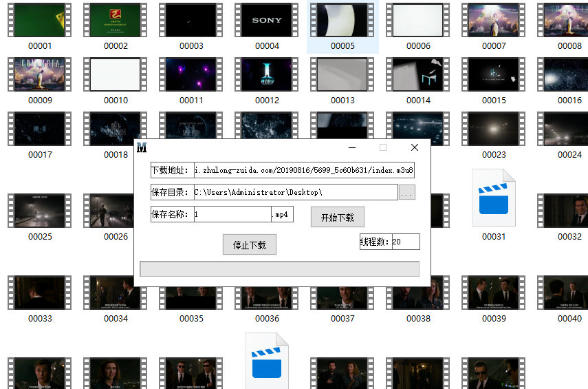Image resolution: width=588 pixels, height=389 pixels.
Task: Click the 保存名称 filename input field
Action: click(232, 214)
